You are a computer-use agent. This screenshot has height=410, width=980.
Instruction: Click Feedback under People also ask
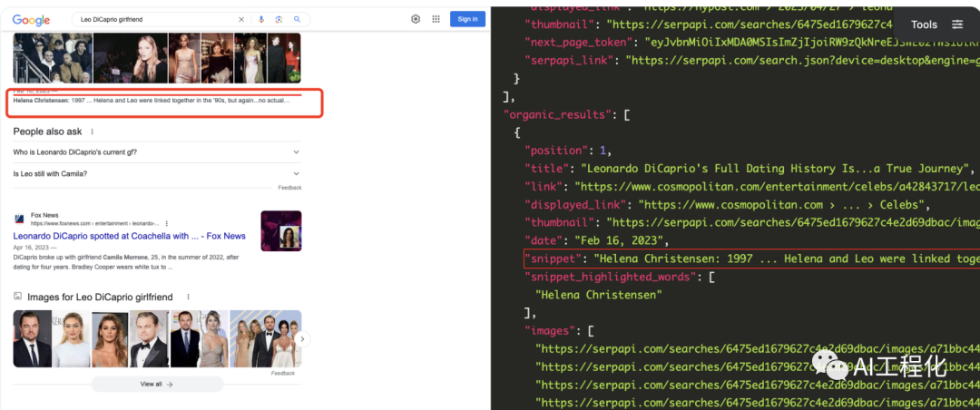(x=290, y=188)
